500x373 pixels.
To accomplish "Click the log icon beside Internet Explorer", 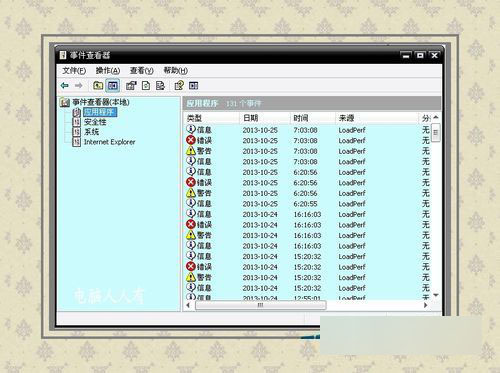I will click(77, 142).
